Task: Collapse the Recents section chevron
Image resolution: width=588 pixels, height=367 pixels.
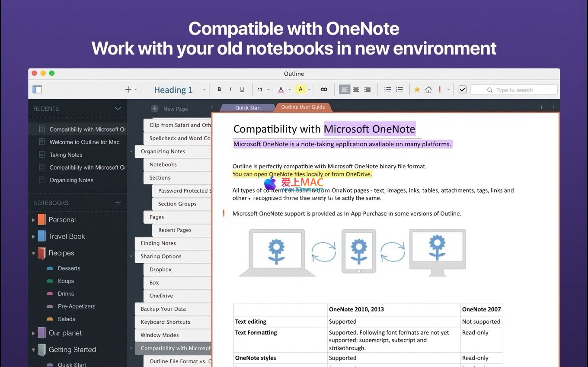Action: [x=118, y=109]
